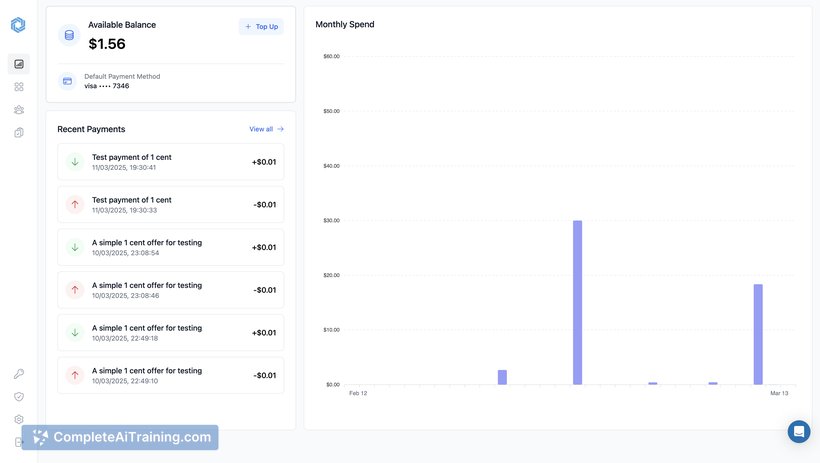
Task: Click the $60.00 axis label
Action: (332, 56)
